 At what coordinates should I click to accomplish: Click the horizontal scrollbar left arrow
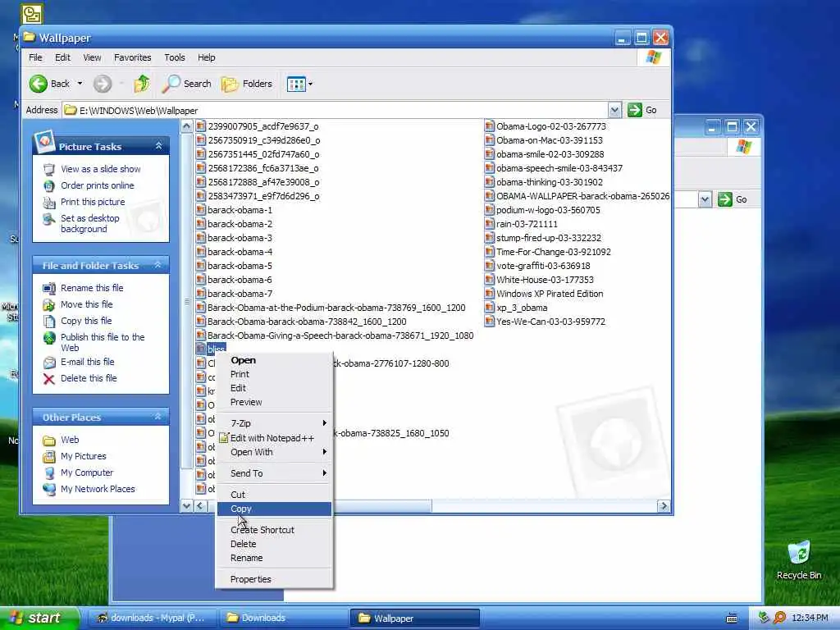pyautogui.click(x=200, y=505)
